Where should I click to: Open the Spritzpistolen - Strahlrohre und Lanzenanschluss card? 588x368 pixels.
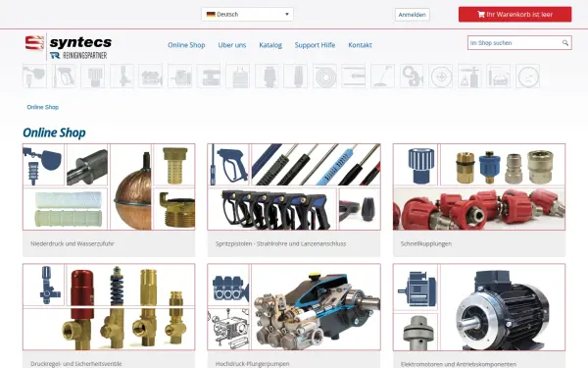coord(294,200)
